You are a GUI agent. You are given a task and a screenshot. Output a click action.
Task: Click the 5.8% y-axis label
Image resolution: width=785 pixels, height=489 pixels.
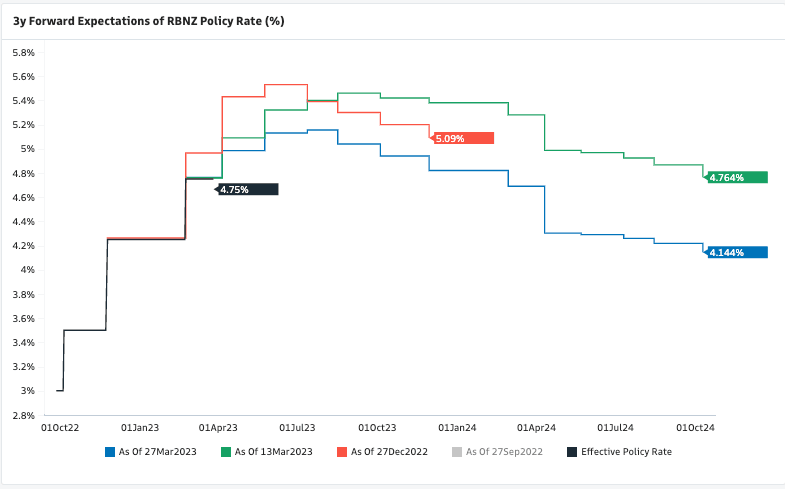coord(23,52)
